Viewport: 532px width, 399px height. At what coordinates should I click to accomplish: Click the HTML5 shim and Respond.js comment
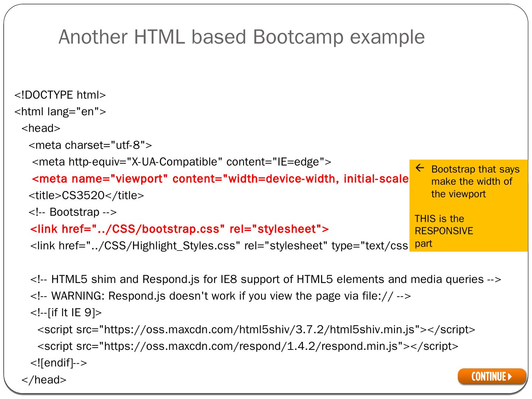[266, 279]
